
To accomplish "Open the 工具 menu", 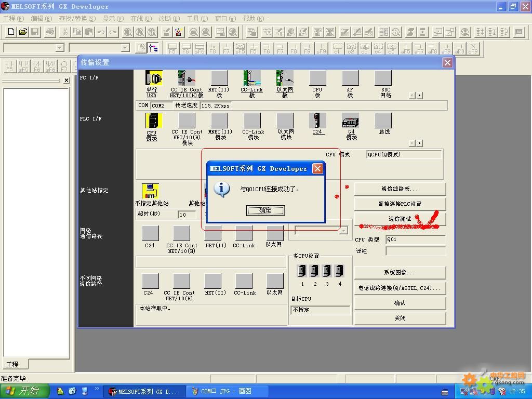I will point(197,18).
